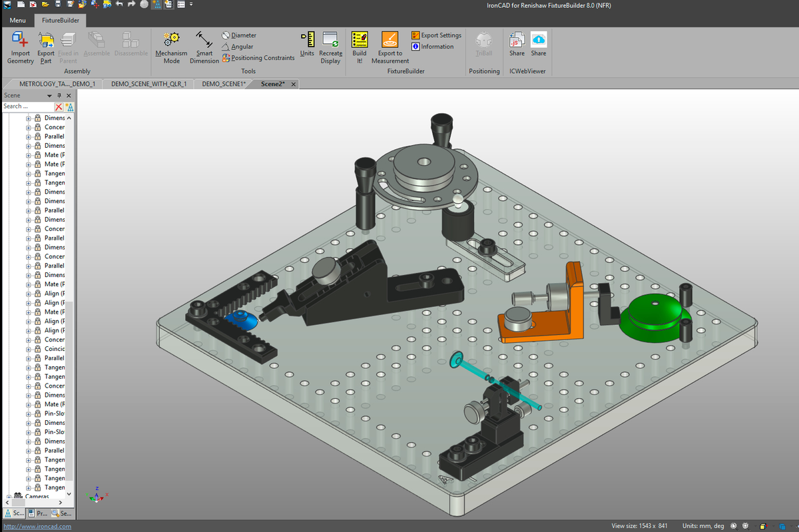Switch to the Pr... bottom panel tab
The image size is (799, 532).
[37, 513]
